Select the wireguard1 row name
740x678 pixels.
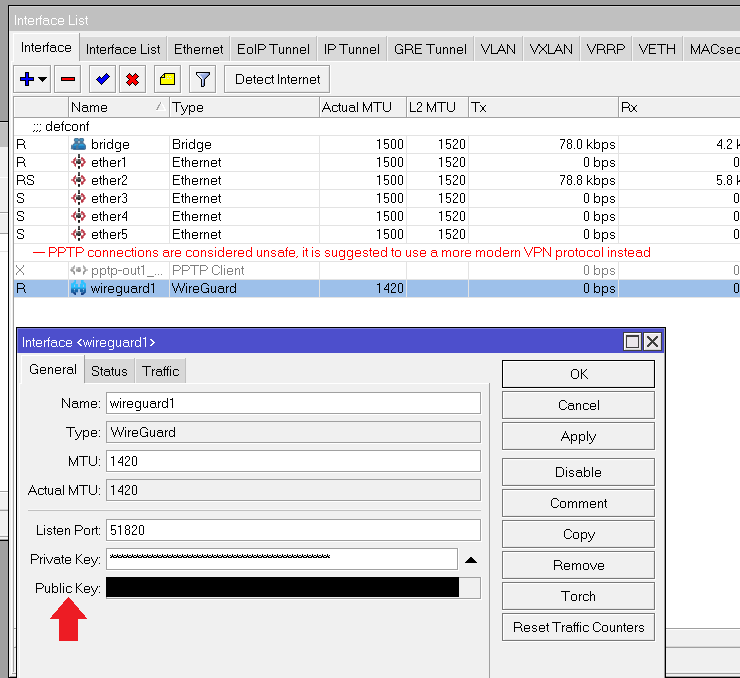(x=123, y=288)
